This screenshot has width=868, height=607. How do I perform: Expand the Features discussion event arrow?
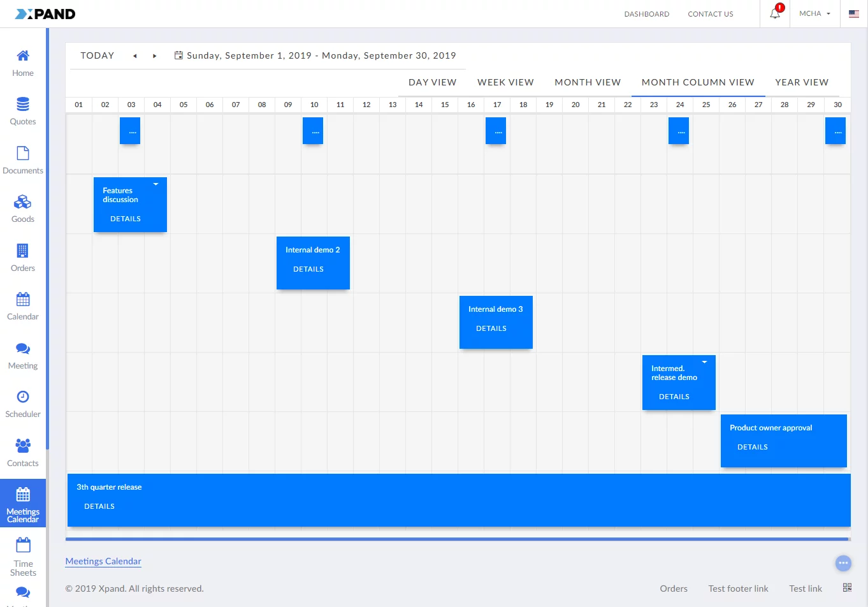[x=156, y=184]
